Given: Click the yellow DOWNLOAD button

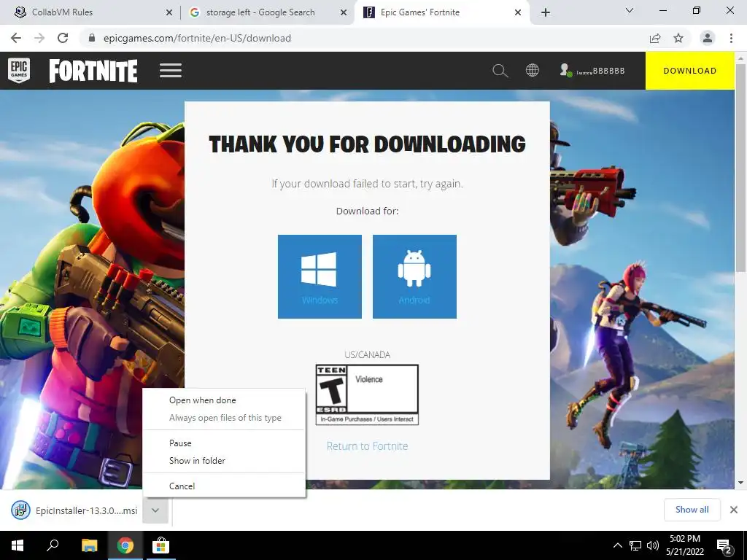Looking at the screenshot, I should [690, 71].
